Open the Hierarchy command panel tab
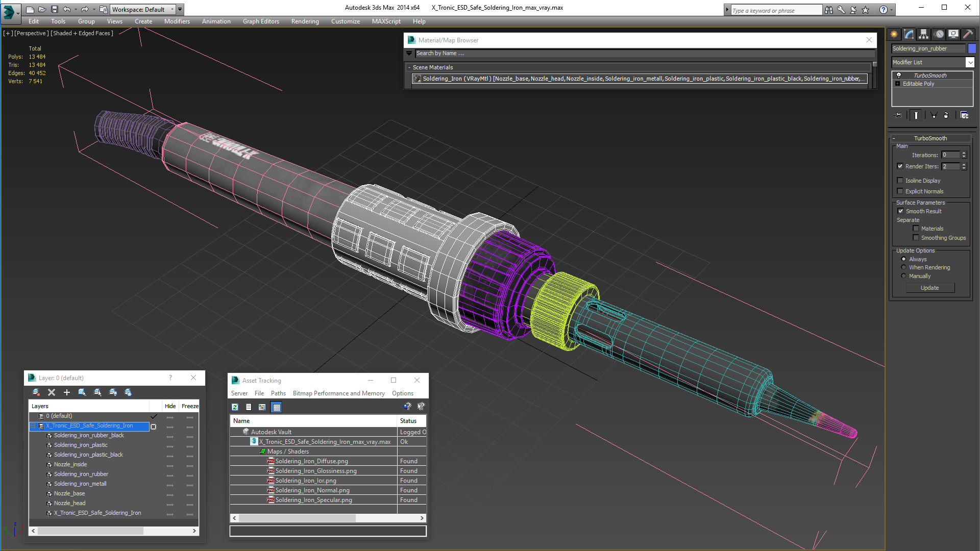This screenshot has width=980, height=551. (923, 34)
